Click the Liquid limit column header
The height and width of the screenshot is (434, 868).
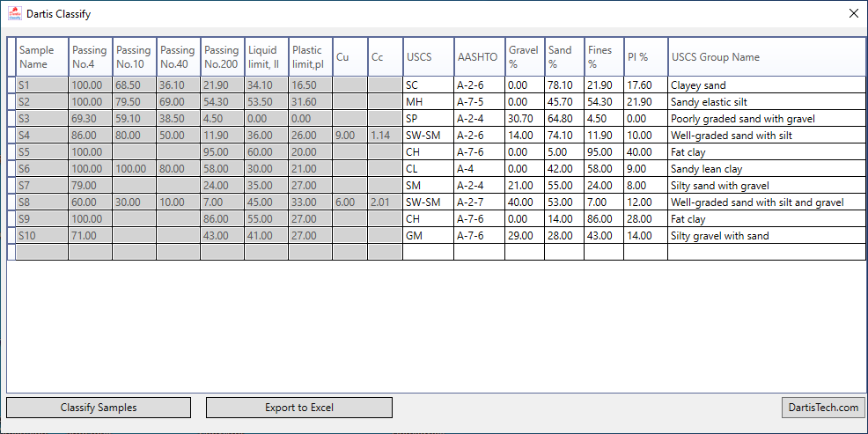pos(267,57)
